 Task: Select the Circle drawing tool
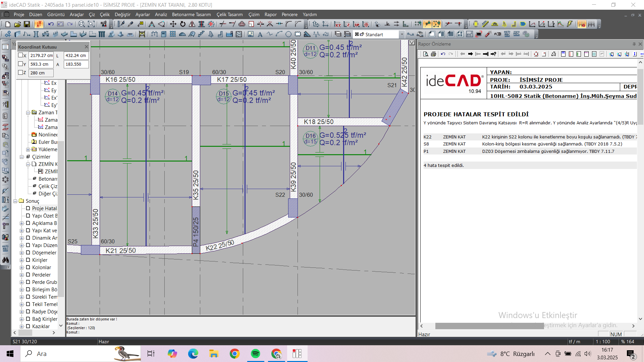pos(288,34)
